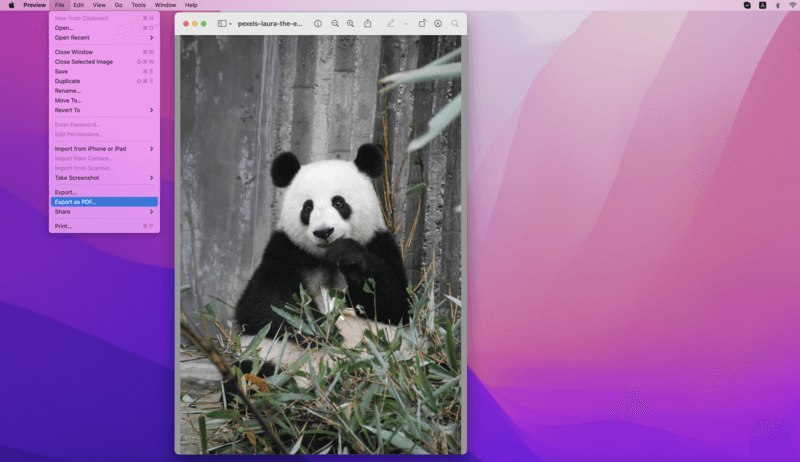Screen dimensions: 800x462
Task: Open the Share toolbar icon
Action: [x=367, y=23]
